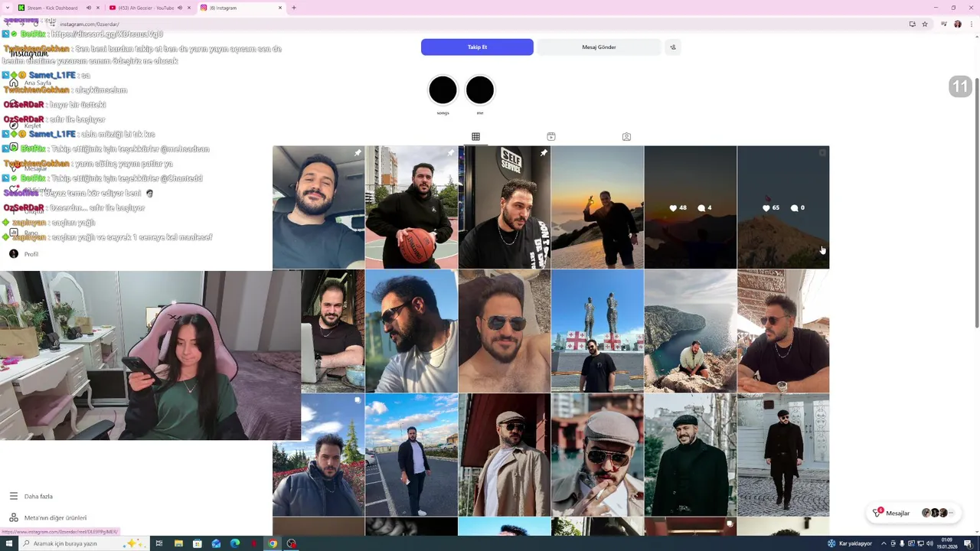
Task: Click the messenger icon with 6 badge
Action: click(x=877, y=513)
